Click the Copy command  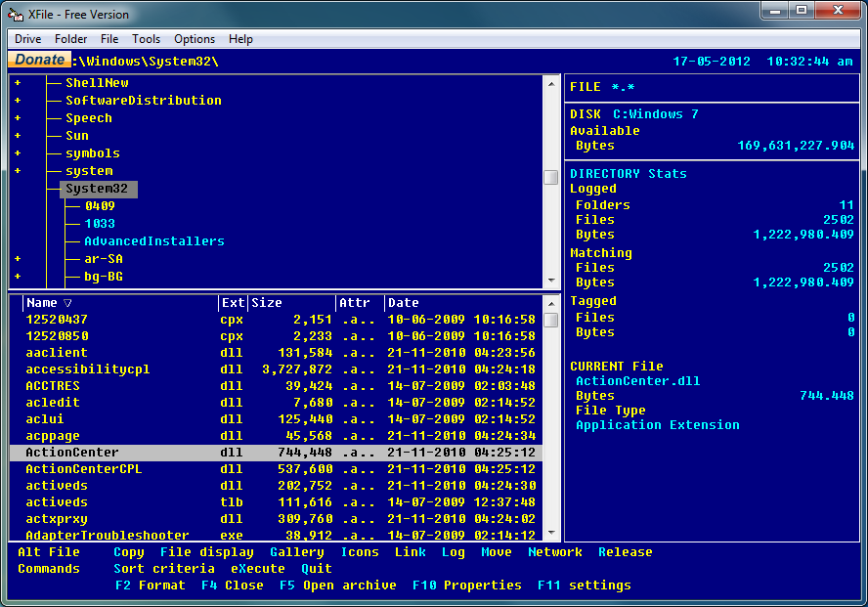click(x=128, y=552)
